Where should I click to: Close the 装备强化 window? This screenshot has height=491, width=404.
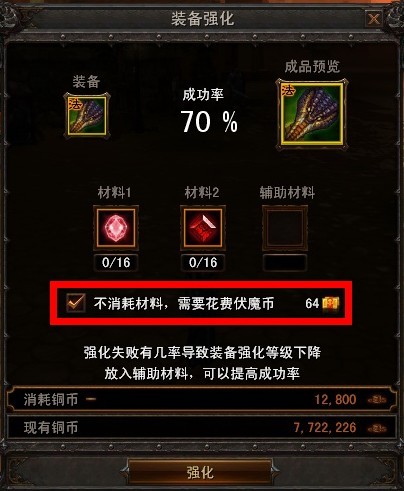coord(374,19)
